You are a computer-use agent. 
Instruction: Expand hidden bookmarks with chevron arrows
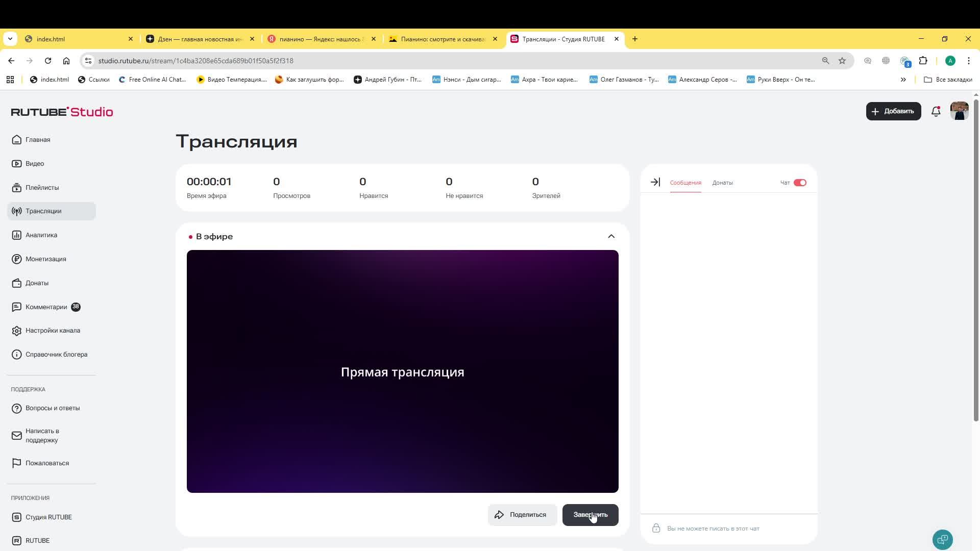click(903, 80)
